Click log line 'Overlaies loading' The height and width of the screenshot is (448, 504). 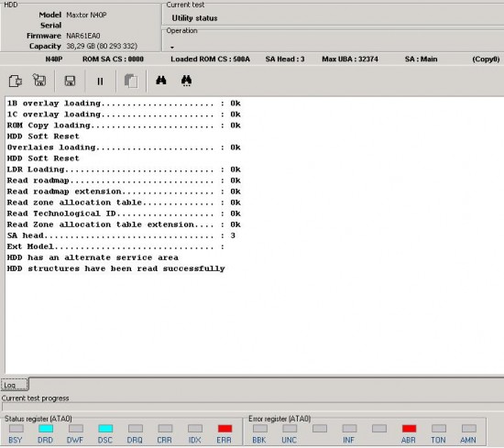point(124,148)
